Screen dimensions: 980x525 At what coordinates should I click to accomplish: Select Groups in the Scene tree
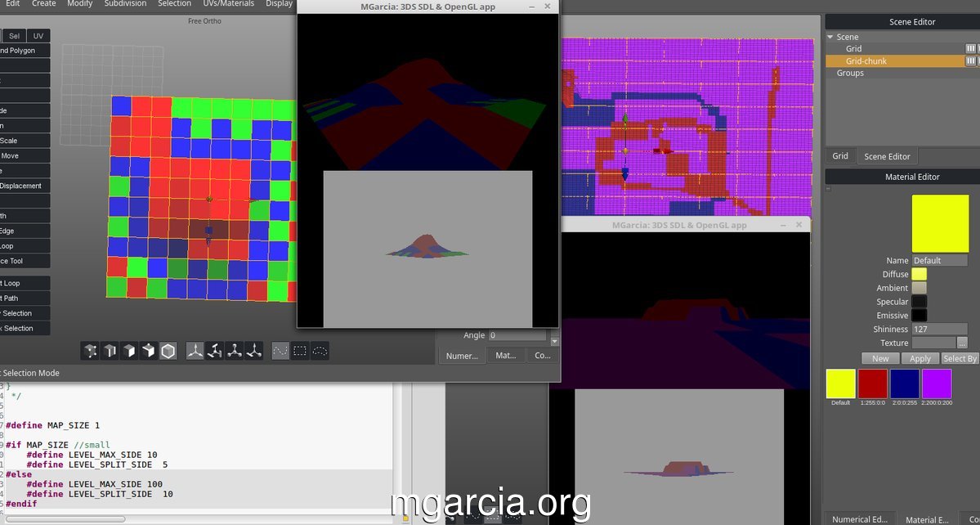coord(850,73)
